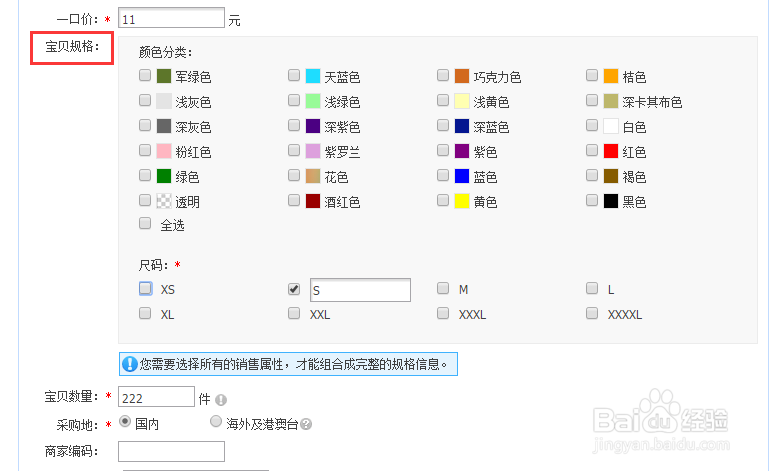Viewport: 773px width, 471px height.
Task: Toggle the 全选 select-all checkbox
Action: (x=145, y=224)
